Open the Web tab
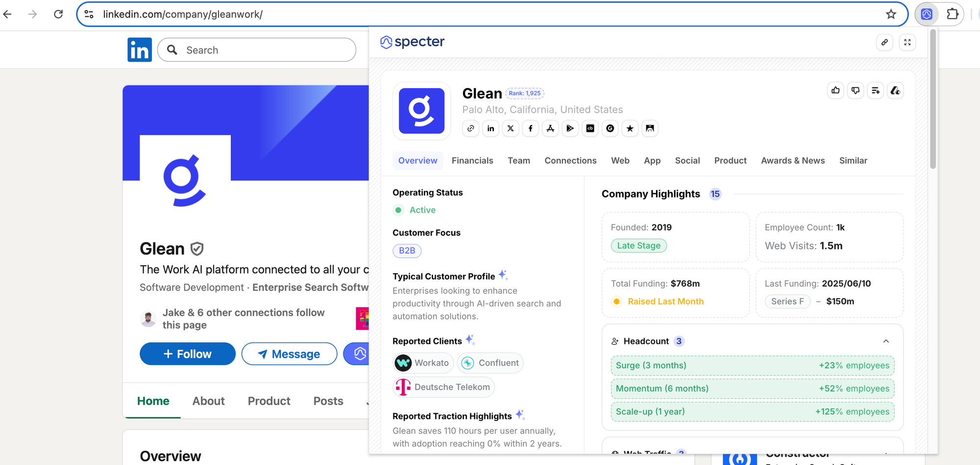 (x=620, y=161)
